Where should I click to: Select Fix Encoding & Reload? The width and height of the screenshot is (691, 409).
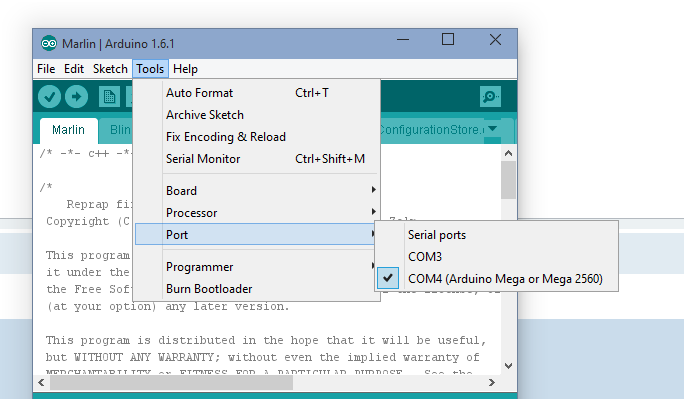pyautogui.click(x=257, y=137)
